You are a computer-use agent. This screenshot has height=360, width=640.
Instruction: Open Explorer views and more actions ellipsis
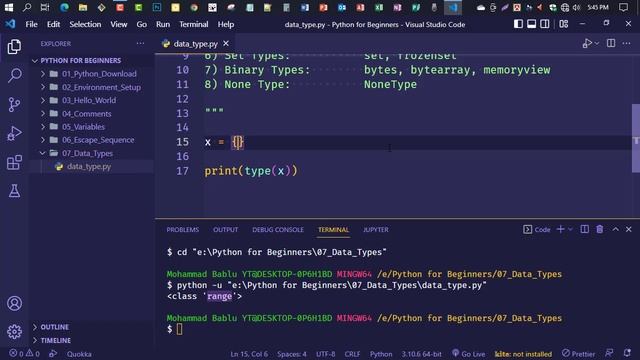click(x=140, y=43)
